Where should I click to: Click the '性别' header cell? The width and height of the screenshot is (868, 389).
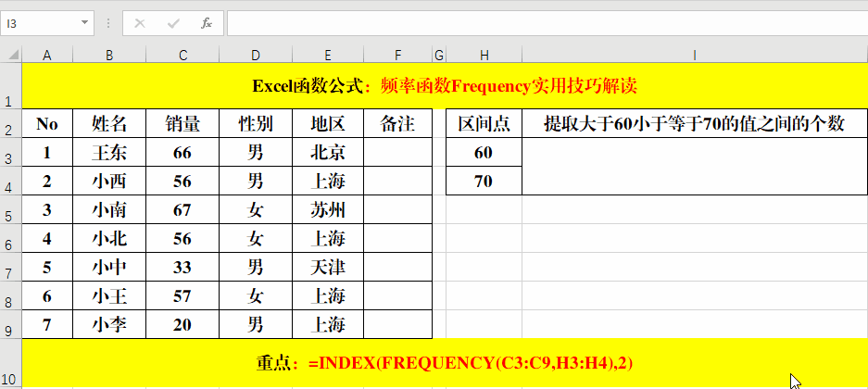(256, 123)
